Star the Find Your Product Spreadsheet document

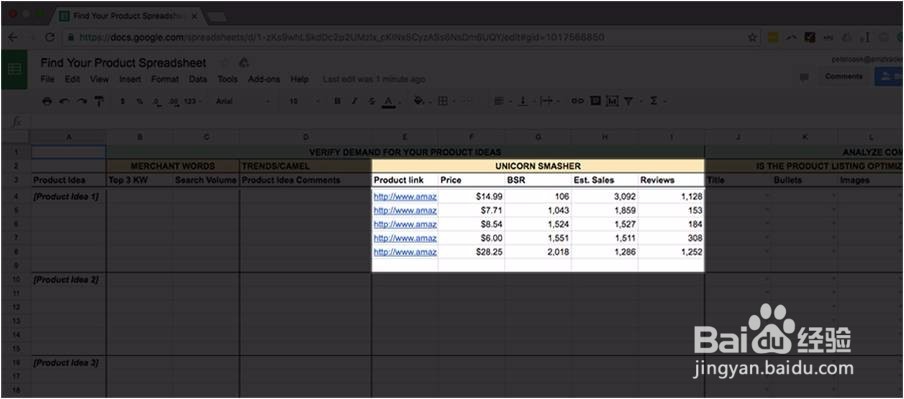(225, 63)
